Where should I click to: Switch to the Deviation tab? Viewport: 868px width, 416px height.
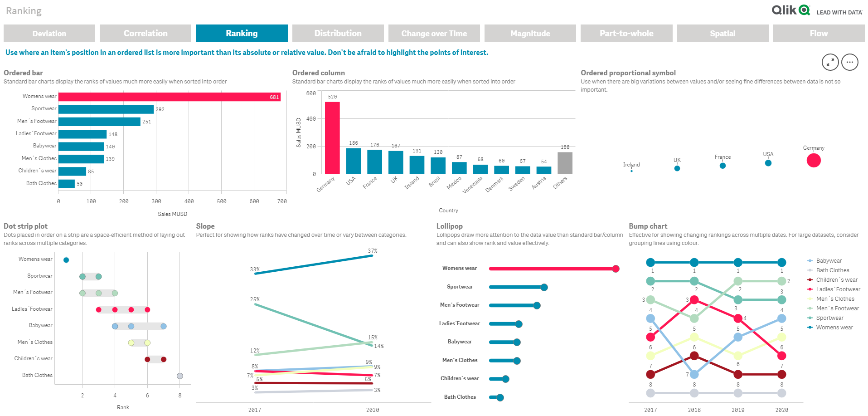point(49,33)
